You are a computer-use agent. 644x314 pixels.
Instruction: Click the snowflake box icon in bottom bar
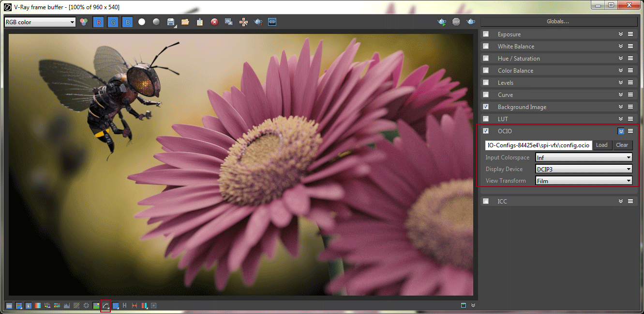tap(154, 306)
